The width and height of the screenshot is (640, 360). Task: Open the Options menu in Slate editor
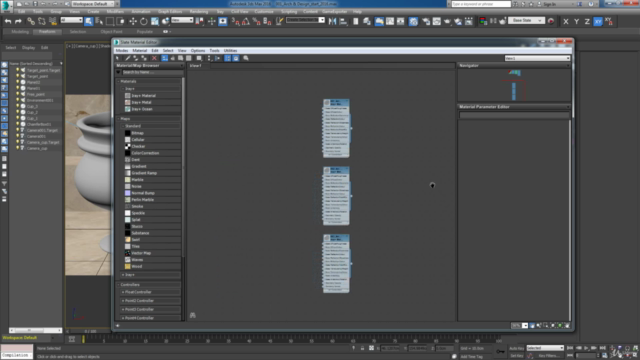[x=198, y=51]
